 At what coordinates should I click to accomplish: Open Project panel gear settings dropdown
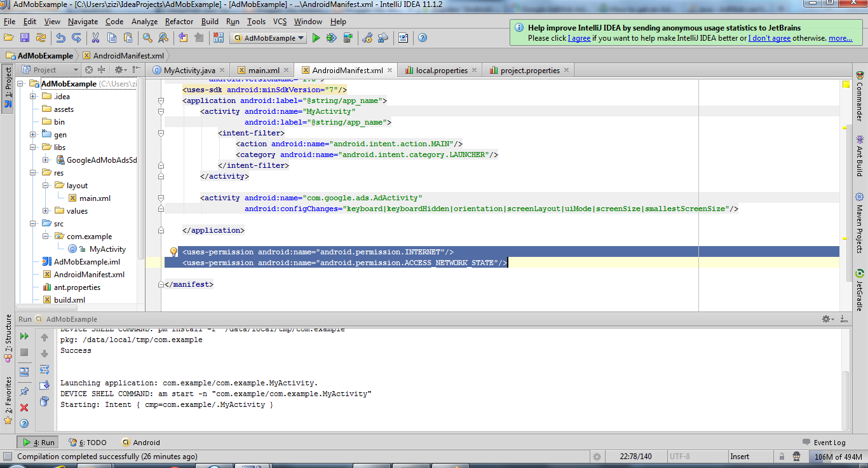click(121, 70)
